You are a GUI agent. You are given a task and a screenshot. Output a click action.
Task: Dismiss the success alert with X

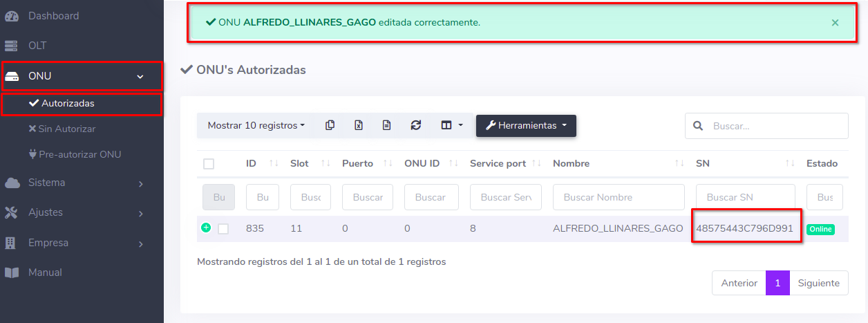tap(835, 23)
